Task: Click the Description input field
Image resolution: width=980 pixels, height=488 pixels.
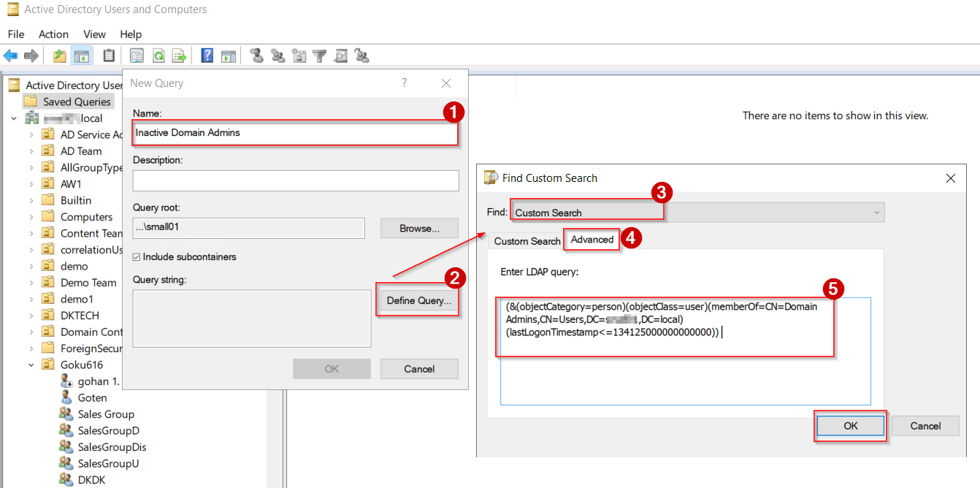Action: click(x=296, y=180)
